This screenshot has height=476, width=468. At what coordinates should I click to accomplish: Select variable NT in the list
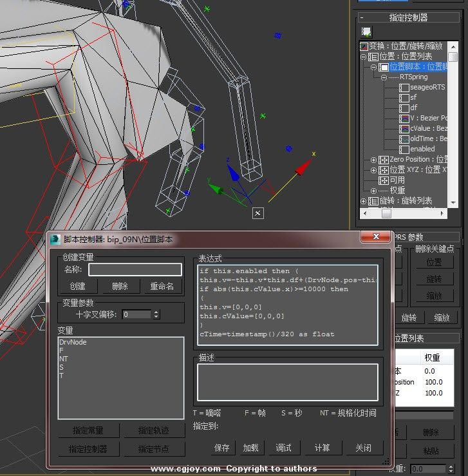[63, 359]
